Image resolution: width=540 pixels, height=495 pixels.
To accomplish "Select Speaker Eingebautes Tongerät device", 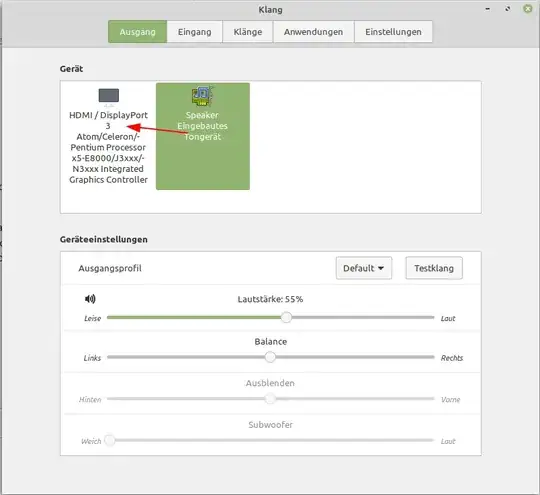I will point(203,136).
